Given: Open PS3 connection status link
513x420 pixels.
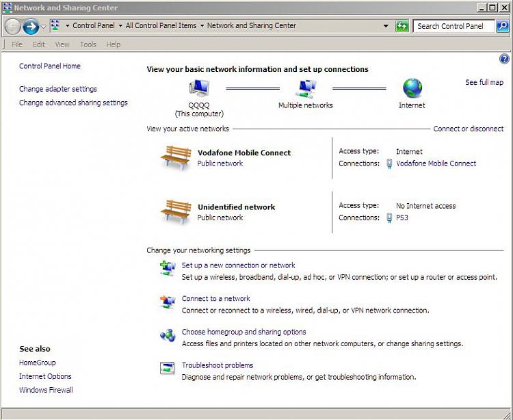Looking at the screenshot, I should pos(402,218).
